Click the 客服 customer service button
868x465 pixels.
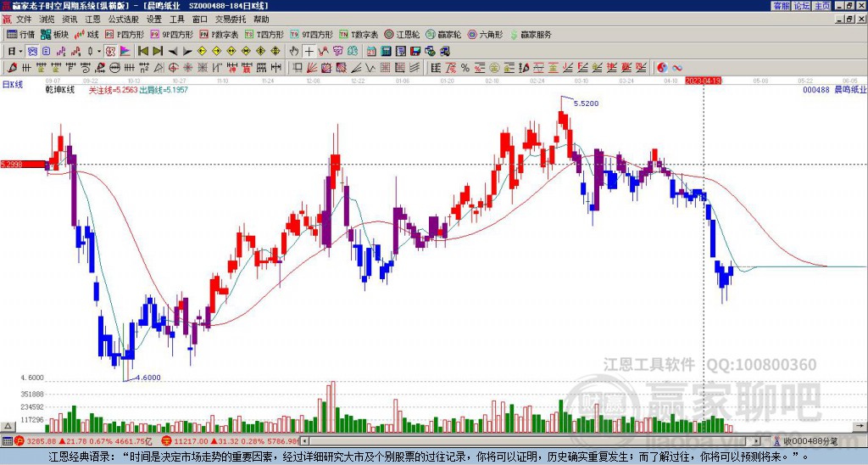781,6
